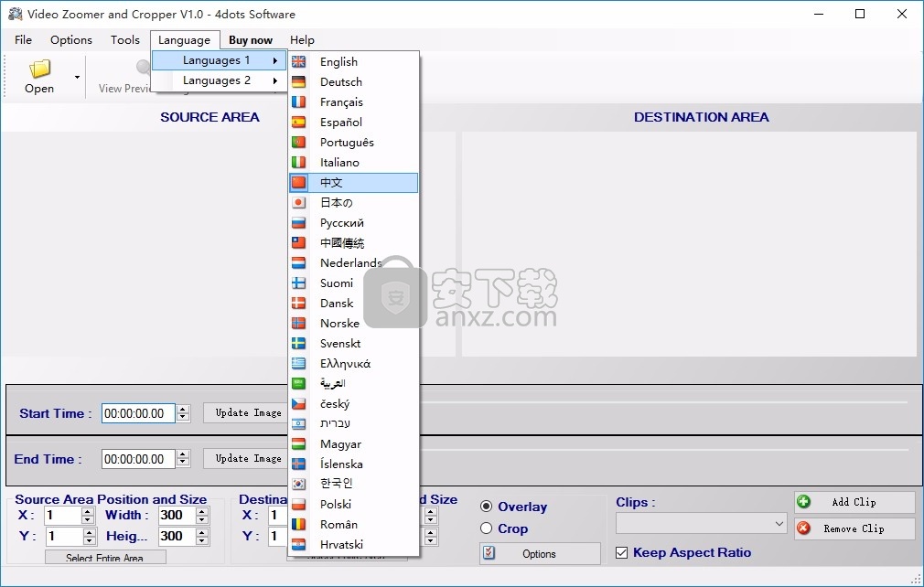Viewport: 924px width, 587px height.
Task: Click the Icelandic flag icon
Action: point(299,464)
